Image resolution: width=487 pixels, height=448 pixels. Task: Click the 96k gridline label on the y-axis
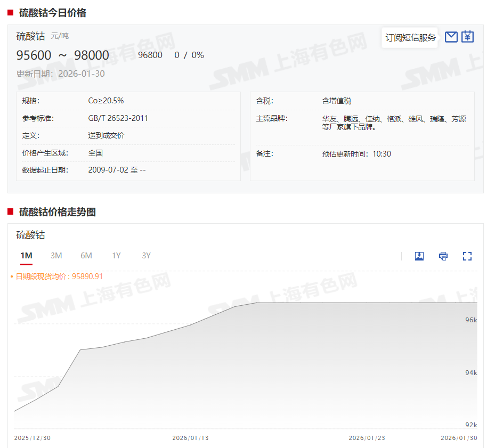click(x=471, y=320)
